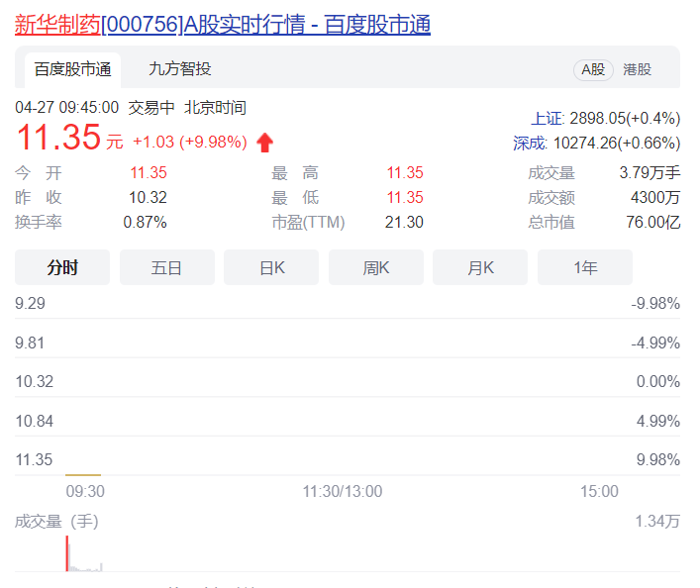700x588 pixels.
Task: Click the 交易中 trading status text
Action: (151, 108)
